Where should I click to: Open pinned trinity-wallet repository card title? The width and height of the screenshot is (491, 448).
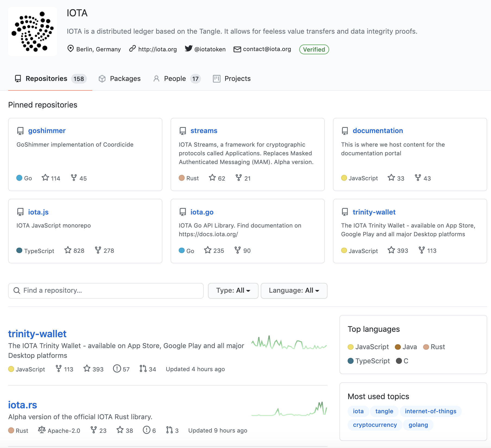[374, 212]
